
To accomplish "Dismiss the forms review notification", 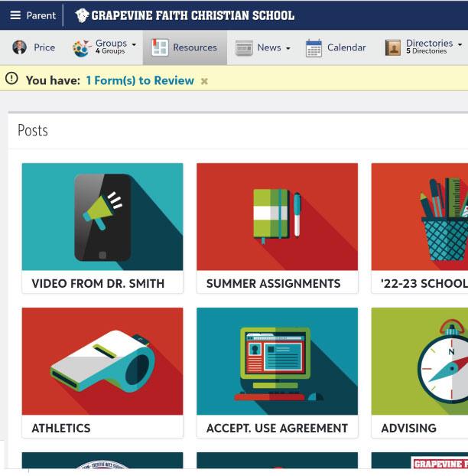I will coord(204,81).
